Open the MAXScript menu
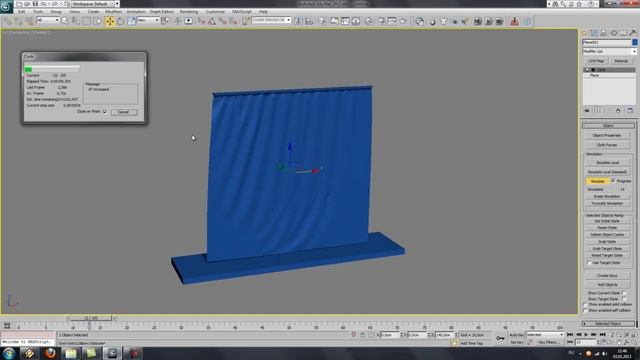This screenshot has width=640, height=360. 242,12
